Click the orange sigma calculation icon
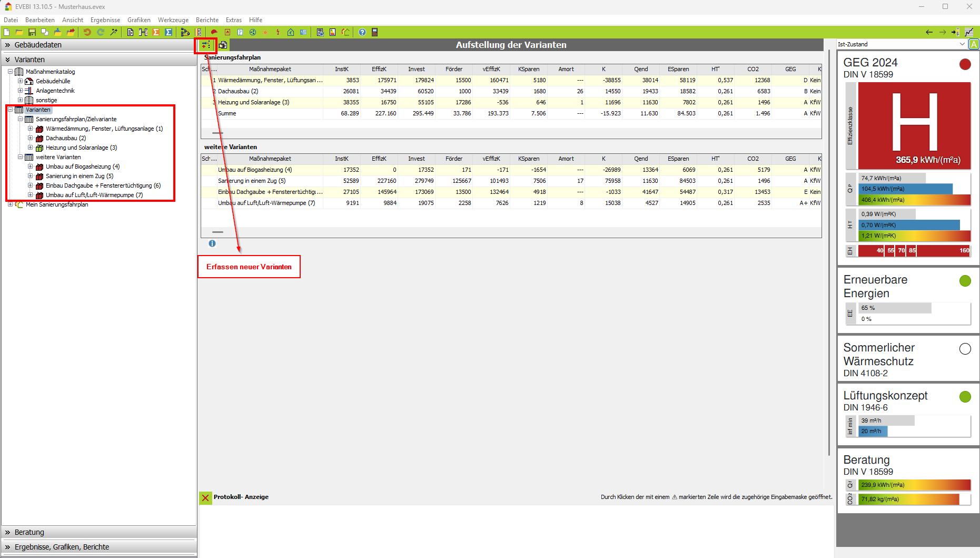 (156, 32)
